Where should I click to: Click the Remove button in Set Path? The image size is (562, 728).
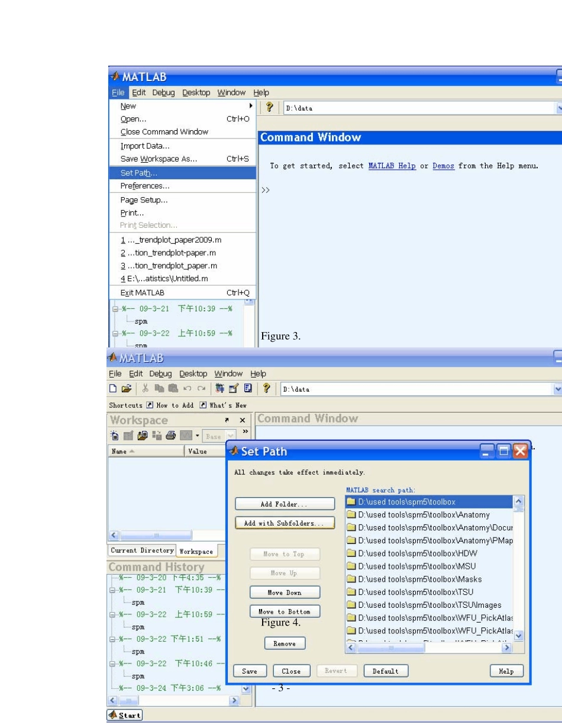point(285,643)
